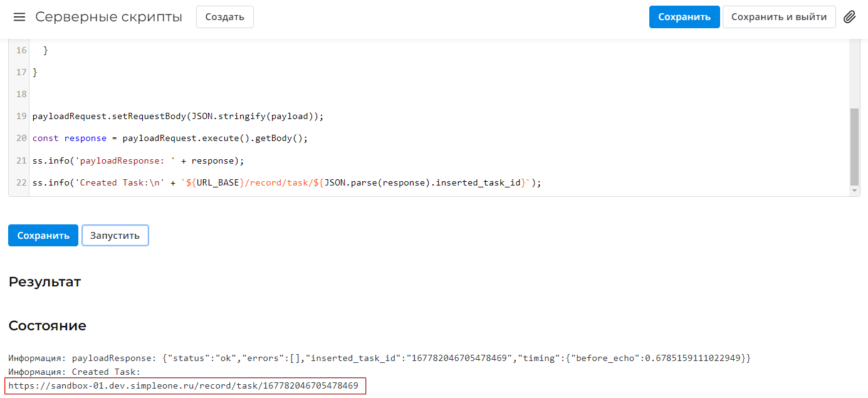Place cursor in the setRequestBody line 19
Viewport: 868px width, 398px height.
pyautogui.click(x=177, y=116)
